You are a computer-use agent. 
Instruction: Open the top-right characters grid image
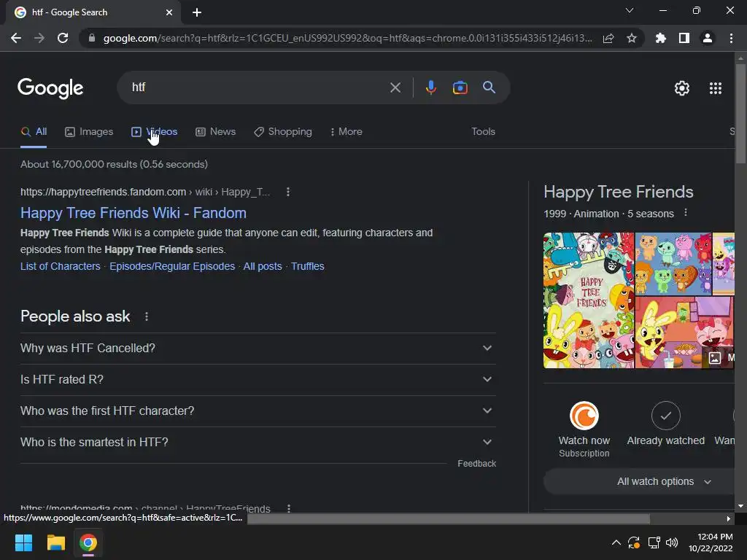(673, 264)
